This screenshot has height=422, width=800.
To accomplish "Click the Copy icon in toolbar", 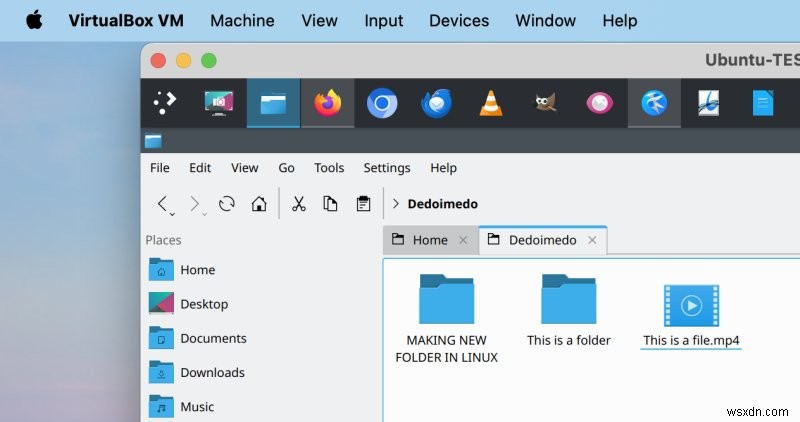I will click(x=330, y=204).
